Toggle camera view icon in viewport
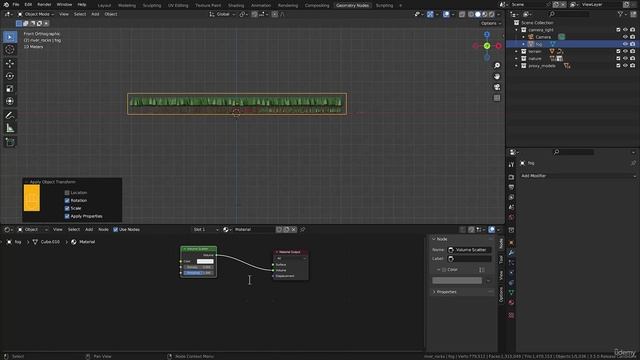Screen dimensions: 640x360 click(497, 87)
